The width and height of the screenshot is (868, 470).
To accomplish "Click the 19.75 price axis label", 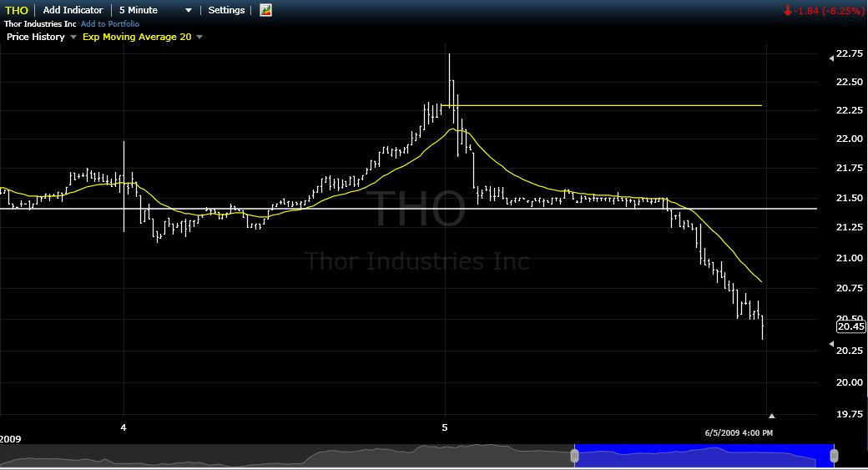I will click(849, 414).
